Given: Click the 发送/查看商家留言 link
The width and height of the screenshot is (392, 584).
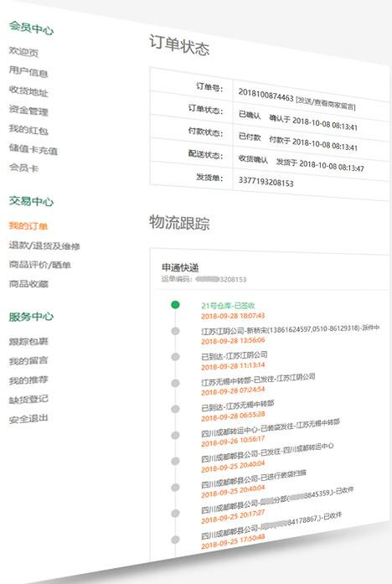Looking at the screenshot, I should (325, 103).
